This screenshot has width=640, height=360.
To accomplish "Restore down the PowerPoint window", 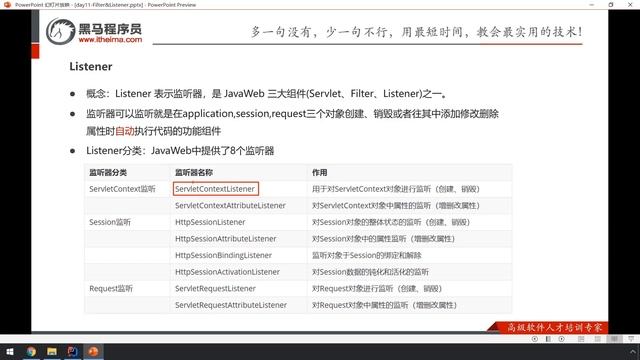I will coord(611,4).
